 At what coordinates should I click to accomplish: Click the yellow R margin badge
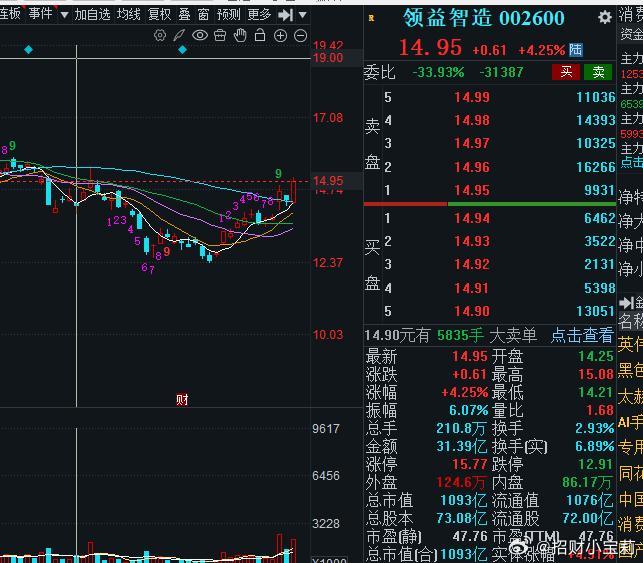click(371, 18)
